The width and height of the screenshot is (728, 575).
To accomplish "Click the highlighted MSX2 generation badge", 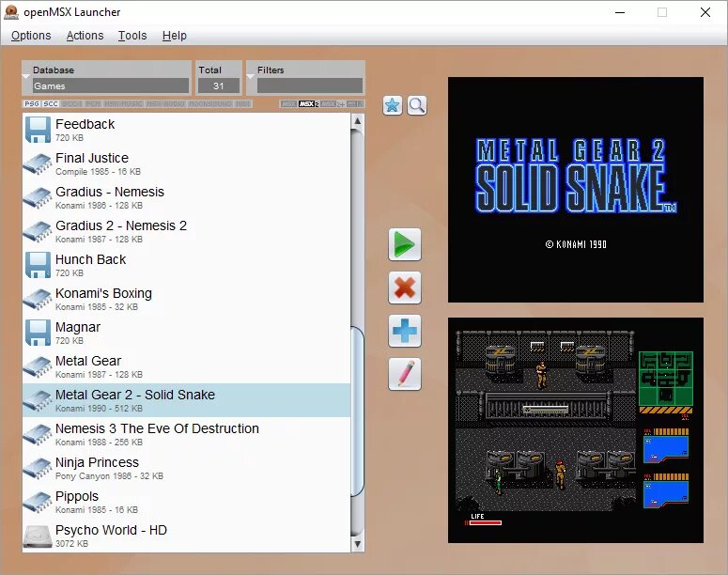I will 308,103.
